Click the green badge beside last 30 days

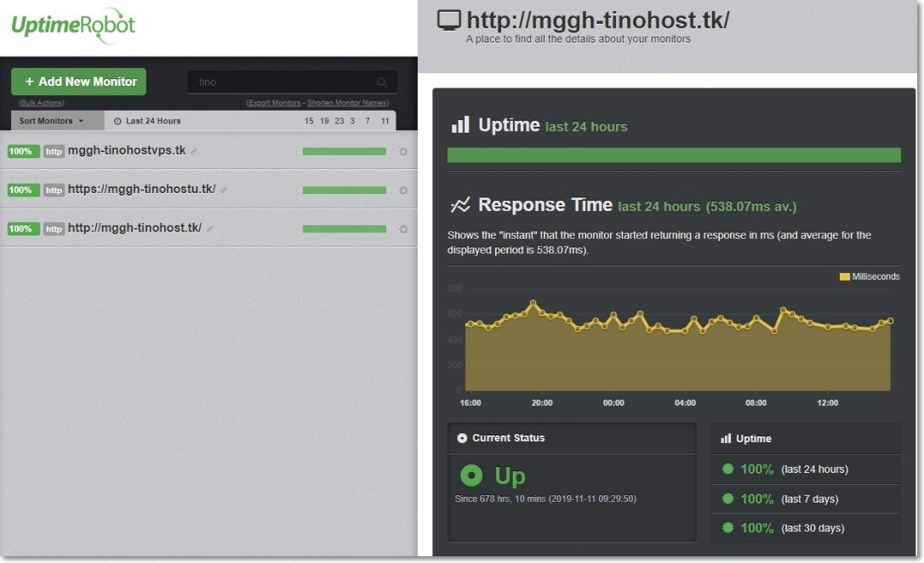pos(727,527)
